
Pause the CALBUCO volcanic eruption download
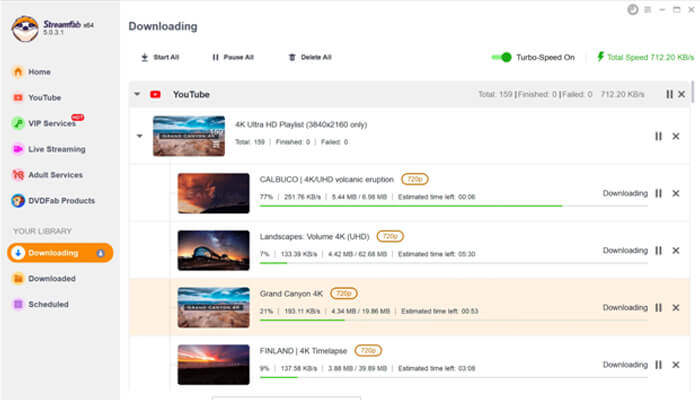(659, 194)
